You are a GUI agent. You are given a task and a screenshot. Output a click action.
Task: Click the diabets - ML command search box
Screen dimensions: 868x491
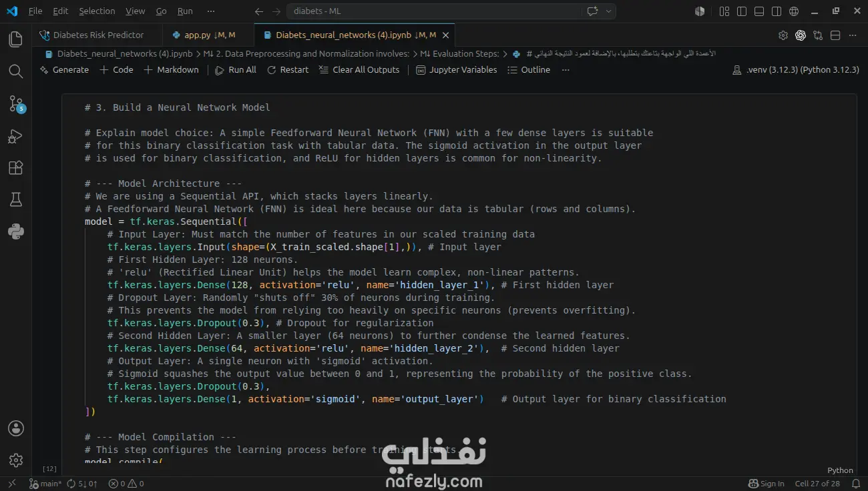click(434, 11)
